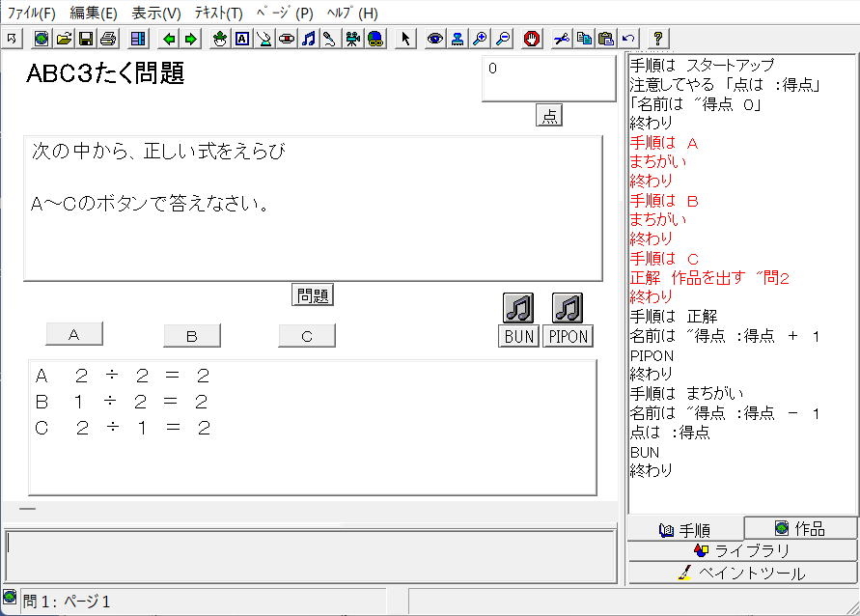Save using the floppy disk icon
This screenshot has height=616, width=860.
click(x=86, y=39)
